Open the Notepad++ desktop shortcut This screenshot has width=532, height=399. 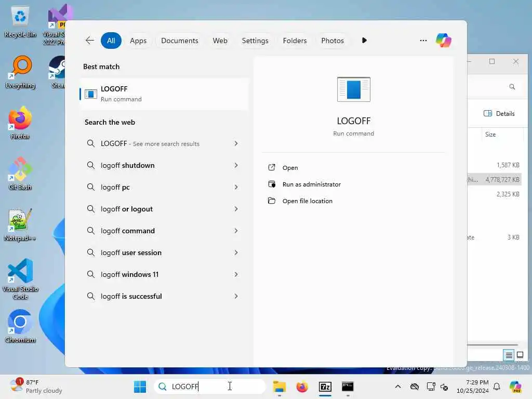click(x=20, y=224)
